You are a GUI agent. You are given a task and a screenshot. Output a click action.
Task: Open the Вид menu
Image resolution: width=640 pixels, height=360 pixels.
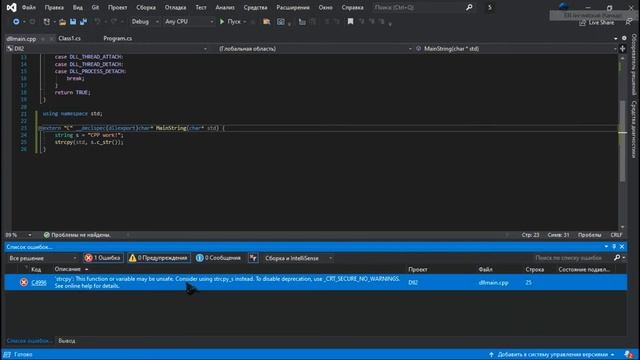pos(78,7)
